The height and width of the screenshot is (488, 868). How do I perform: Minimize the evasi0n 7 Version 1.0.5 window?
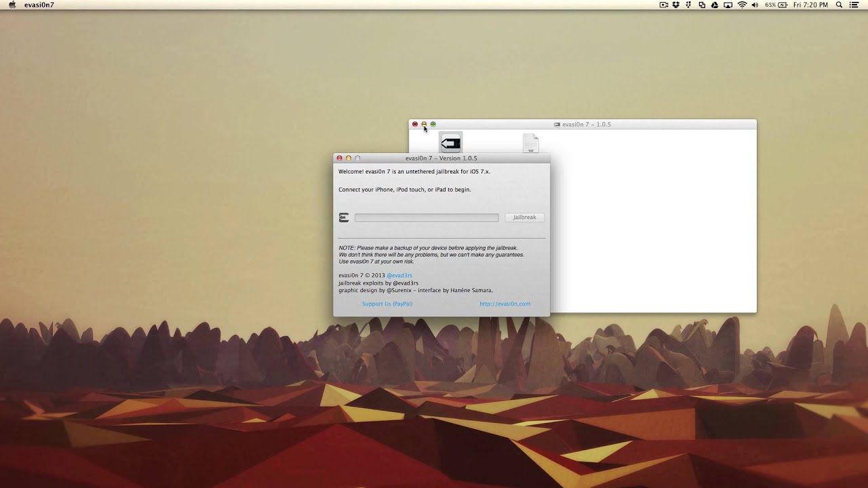(x=349, y=158)
